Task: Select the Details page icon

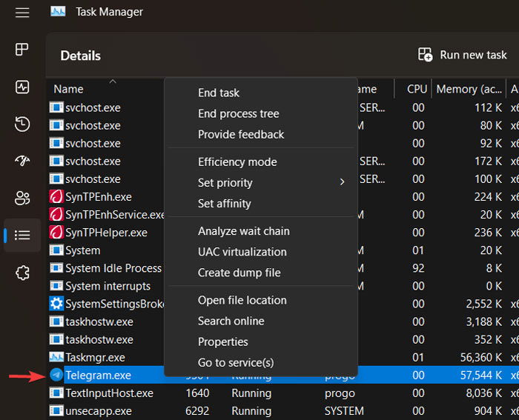Action: (x=22, y=235)
